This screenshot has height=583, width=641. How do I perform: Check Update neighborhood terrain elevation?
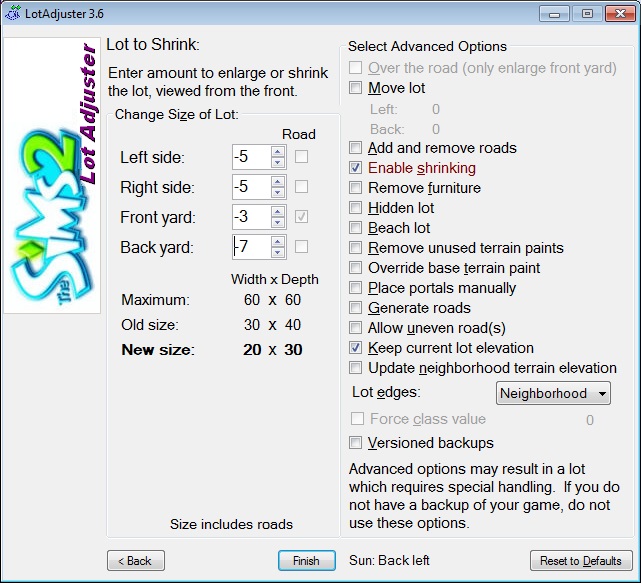[x=355, y=368]
